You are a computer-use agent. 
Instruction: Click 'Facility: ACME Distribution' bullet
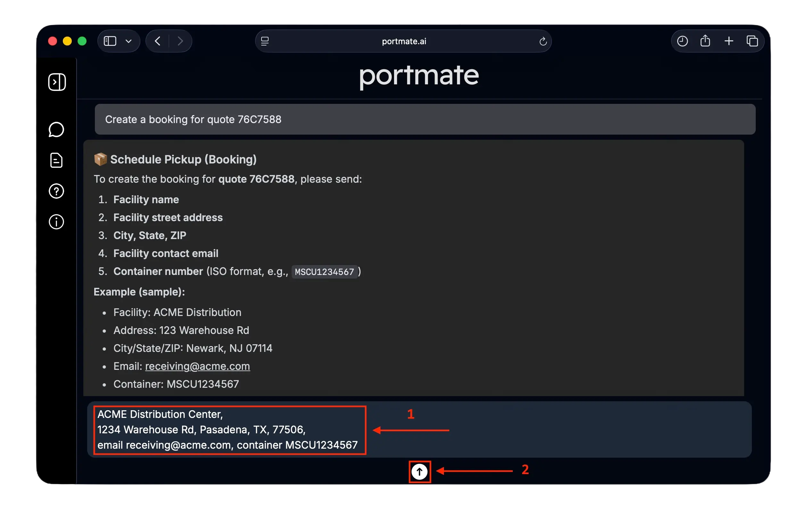tap(178, 312)
